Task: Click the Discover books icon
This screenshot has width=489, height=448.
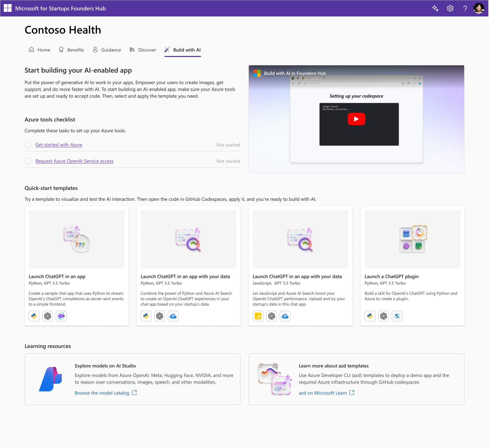Action: tap(132, 50)
